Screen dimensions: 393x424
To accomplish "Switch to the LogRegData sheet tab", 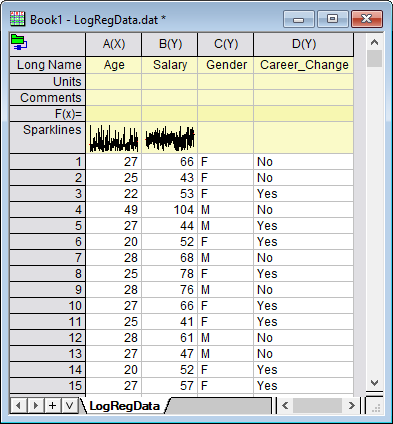I will click(x=125, y=406).
